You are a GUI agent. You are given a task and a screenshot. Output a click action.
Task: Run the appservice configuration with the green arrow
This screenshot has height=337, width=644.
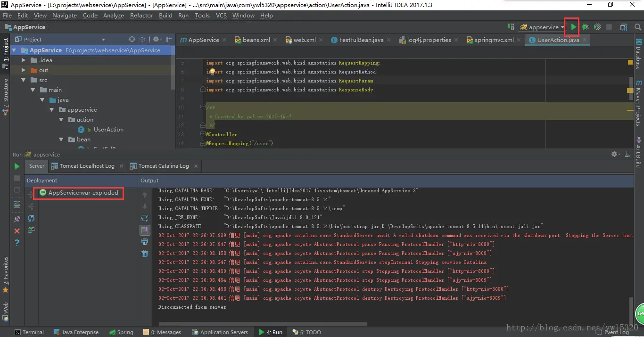click(573, 27)
